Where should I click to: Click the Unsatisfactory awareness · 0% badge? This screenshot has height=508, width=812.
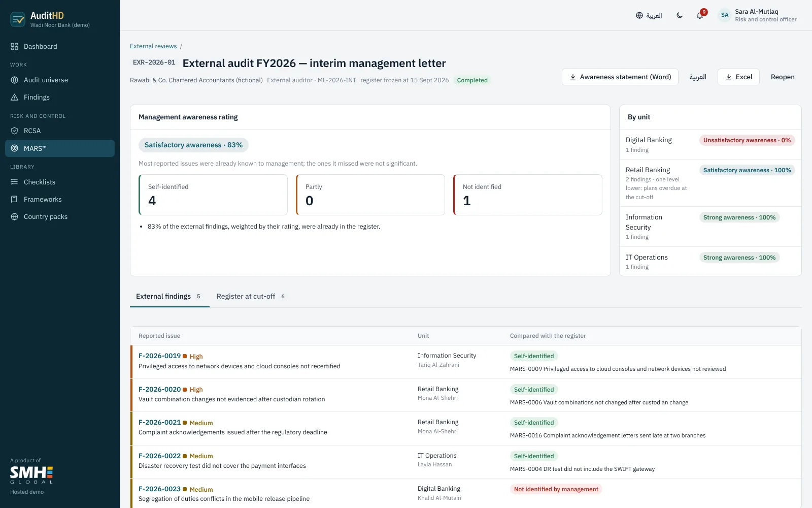[x=747, y=140]
